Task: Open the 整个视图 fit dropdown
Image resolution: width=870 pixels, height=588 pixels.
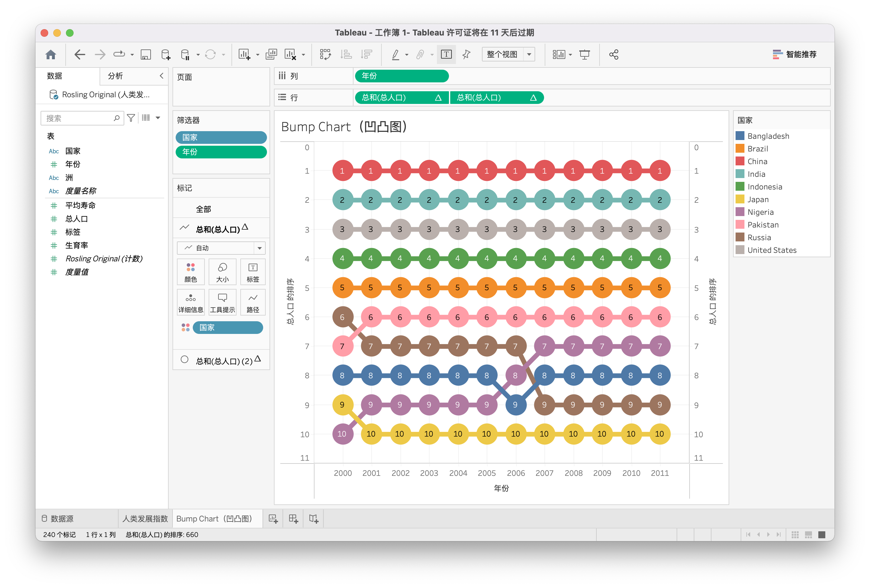Action: 508,54
